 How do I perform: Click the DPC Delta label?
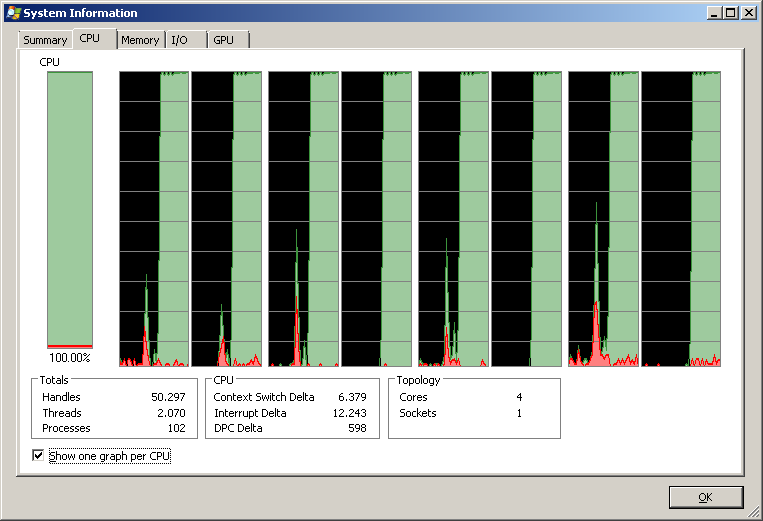tap(238, 428)
